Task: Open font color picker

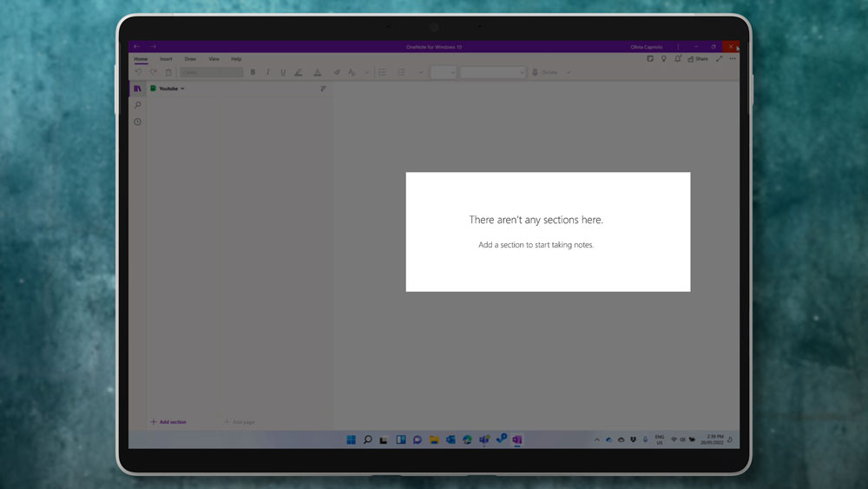Action: tap(318, 73)
